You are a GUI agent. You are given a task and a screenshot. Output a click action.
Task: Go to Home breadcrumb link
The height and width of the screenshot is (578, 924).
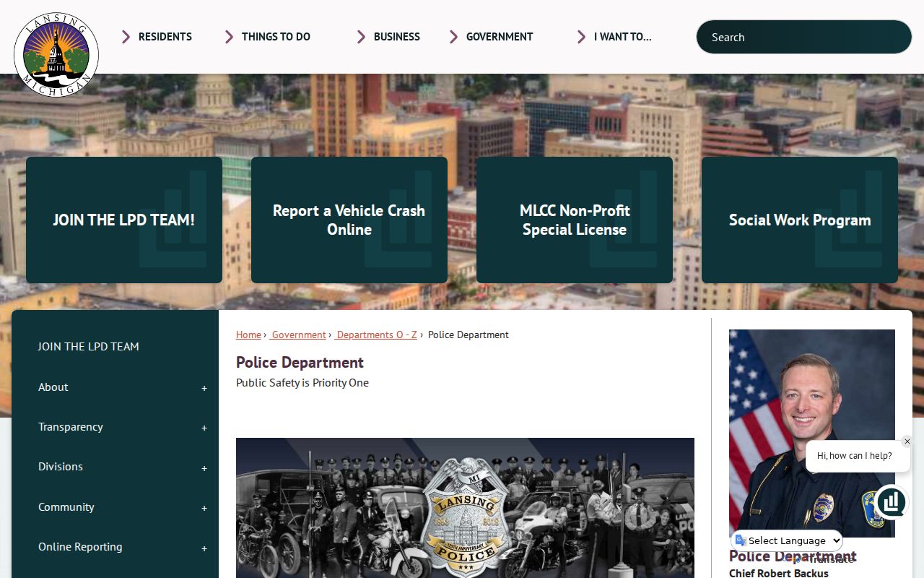(248, 335)
